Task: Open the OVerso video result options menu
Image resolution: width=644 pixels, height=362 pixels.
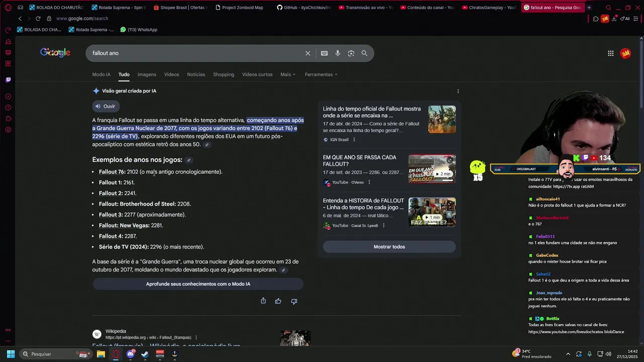Action: (369, 183)
